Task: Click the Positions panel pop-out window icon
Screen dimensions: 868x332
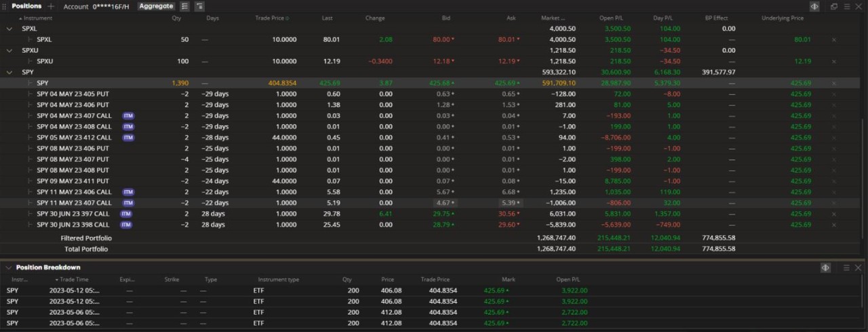Action: 834,6
